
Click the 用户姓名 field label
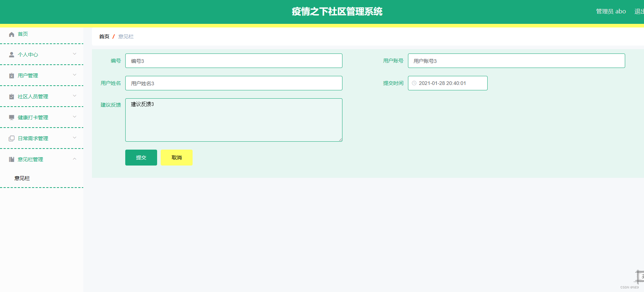(x=111, y=83)
